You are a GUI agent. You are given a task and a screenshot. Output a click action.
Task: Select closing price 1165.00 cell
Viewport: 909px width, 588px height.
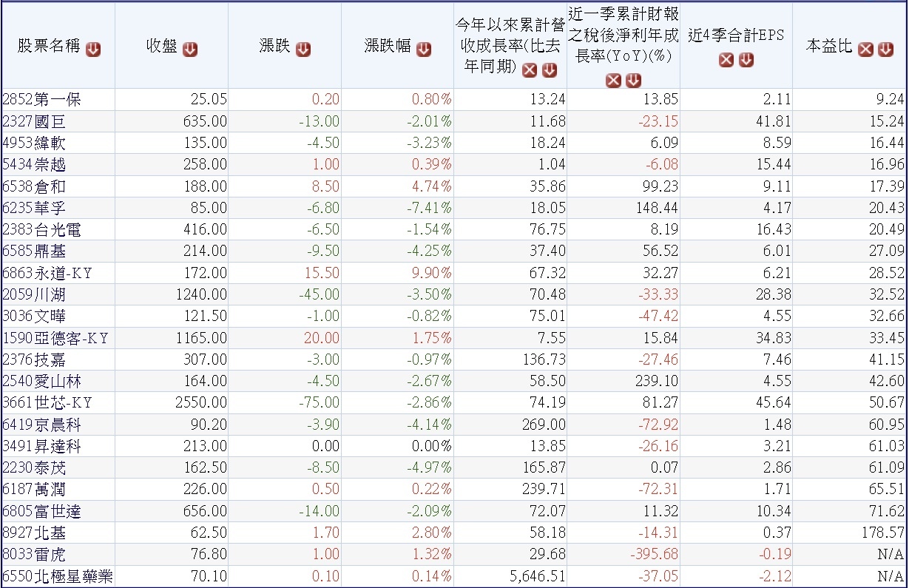(x=172, y=338)
